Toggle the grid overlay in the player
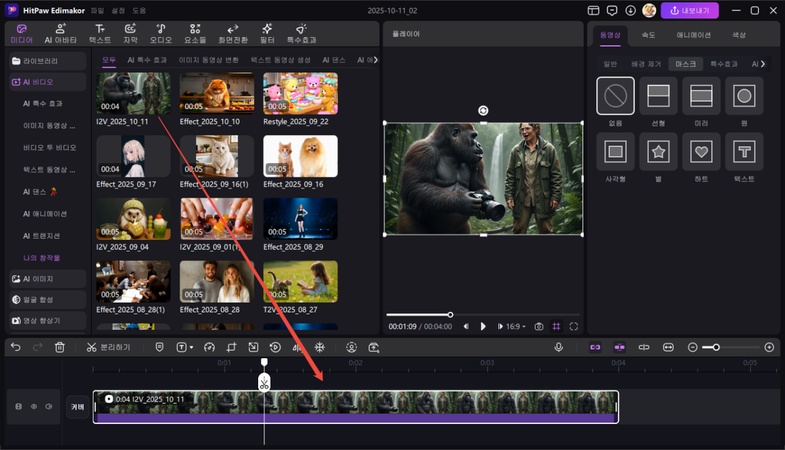This screenshot has width=785, height=450. click(x=557, y=326)
